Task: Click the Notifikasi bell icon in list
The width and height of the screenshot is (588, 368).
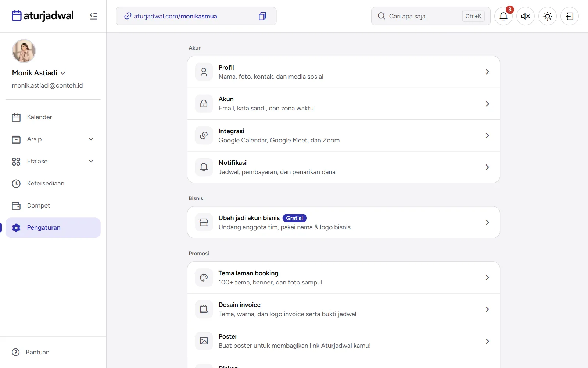Action: click(x=204, y=167)
